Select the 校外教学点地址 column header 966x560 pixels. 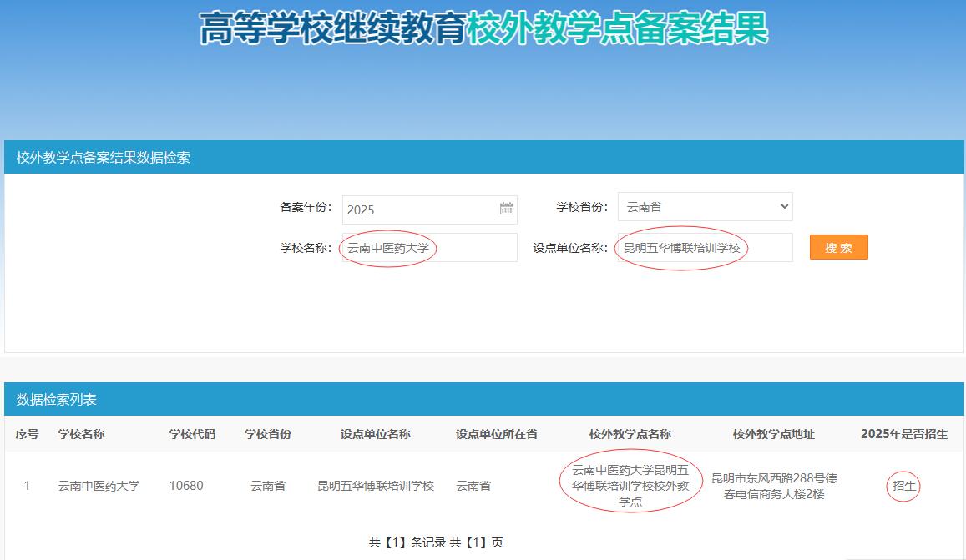click(x=773, y=434)
